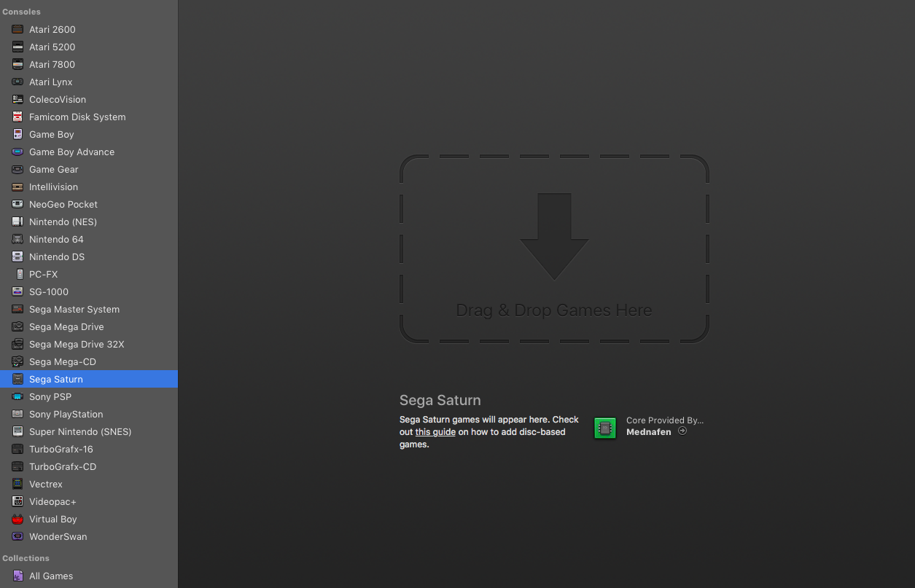Select the Atari 2600 console icon
Viewport: 915px width, 588px height.
click(x=17, y=29)
